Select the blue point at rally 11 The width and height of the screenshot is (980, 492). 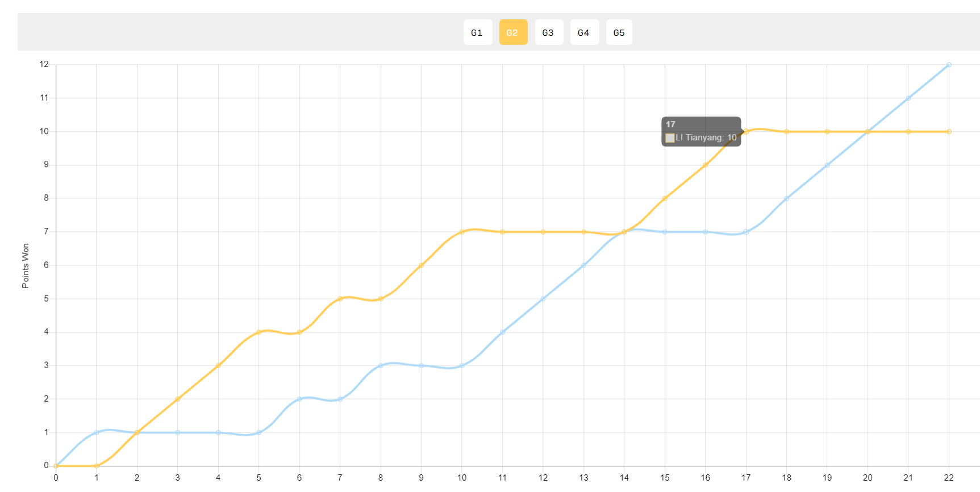(x=502, y=332)
